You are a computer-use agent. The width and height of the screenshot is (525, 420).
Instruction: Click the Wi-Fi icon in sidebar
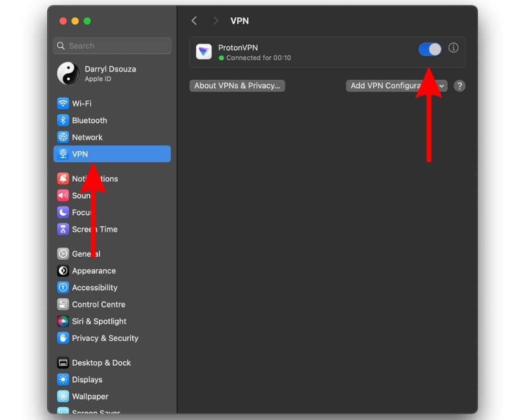coord(63,103)
